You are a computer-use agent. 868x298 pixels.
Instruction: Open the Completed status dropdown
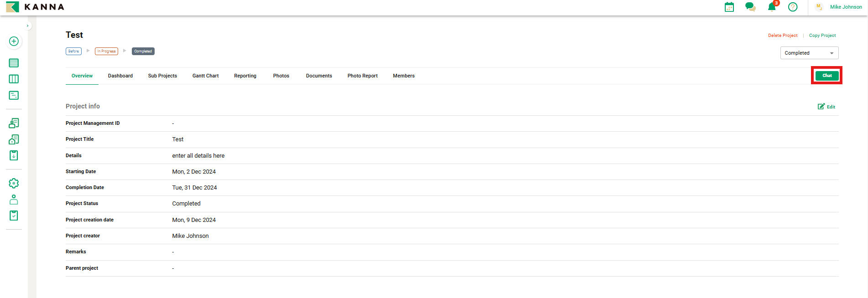[809, 53]
